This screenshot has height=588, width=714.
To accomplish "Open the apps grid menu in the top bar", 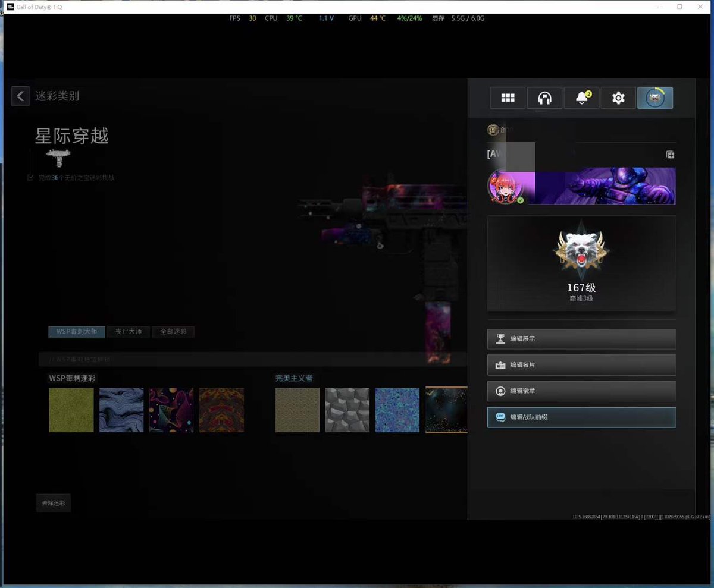I will click(x=508, y=98).
